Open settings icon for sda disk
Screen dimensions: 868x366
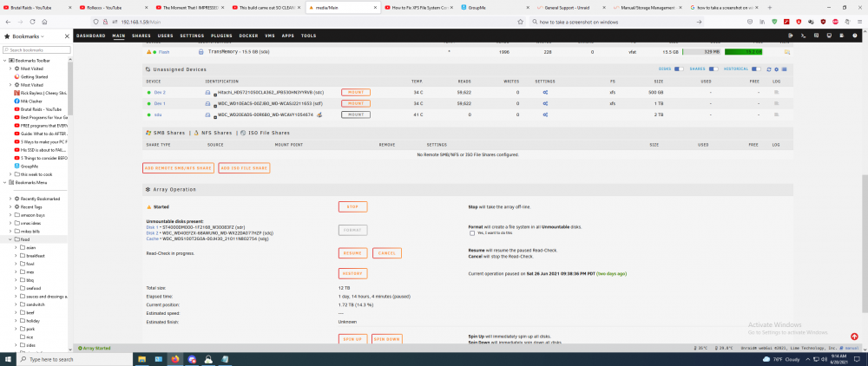(x=545, y=114)
